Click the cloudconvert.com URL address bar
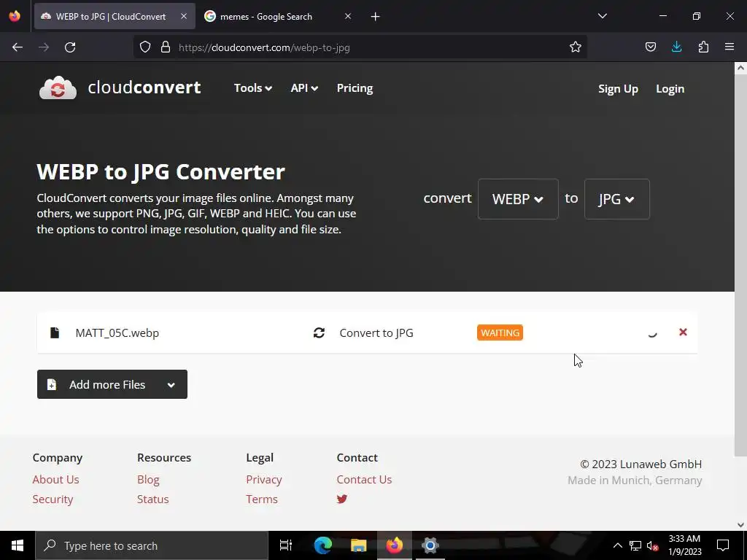 point(360,47)
